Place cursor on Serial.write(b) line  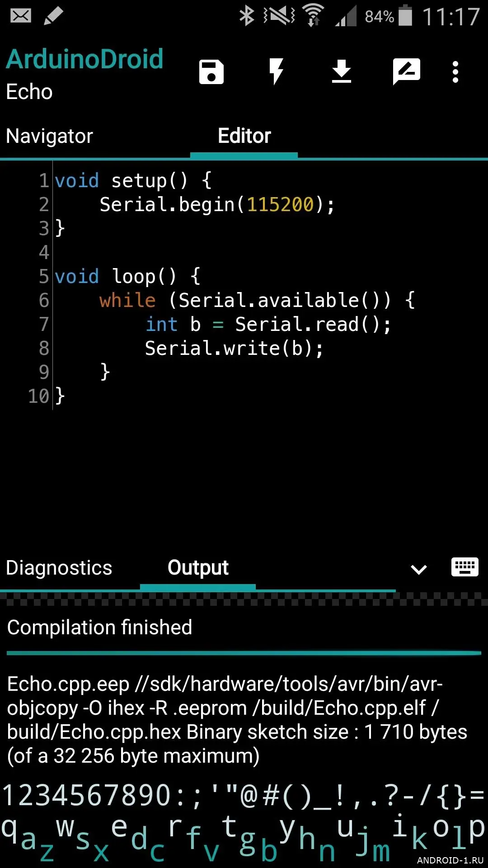[234, 349]
